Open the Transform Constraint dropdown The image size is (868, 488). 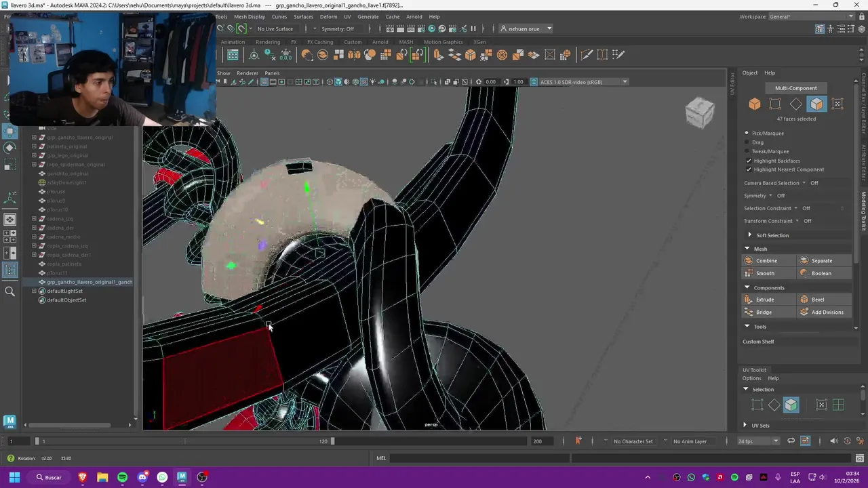pyautogui.click(x=797, y=221)
